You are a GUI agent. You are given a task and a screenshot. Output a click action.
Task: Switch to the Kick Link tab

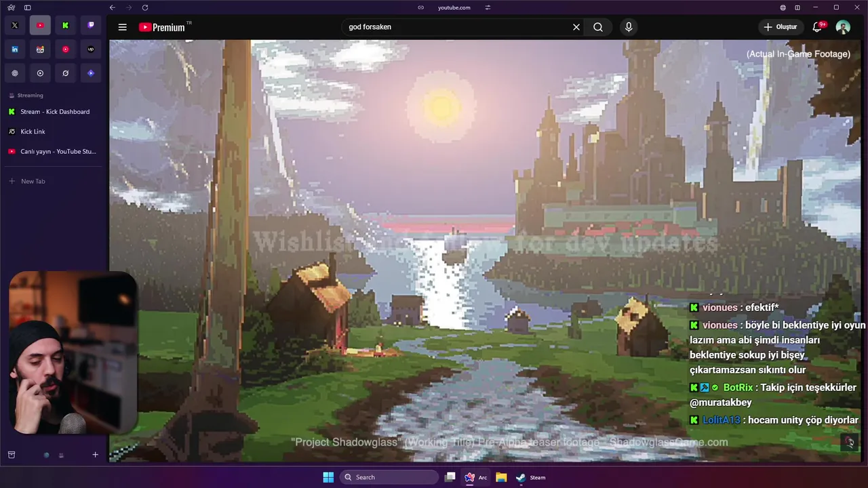pyautogui.click(x=53, y=131)
